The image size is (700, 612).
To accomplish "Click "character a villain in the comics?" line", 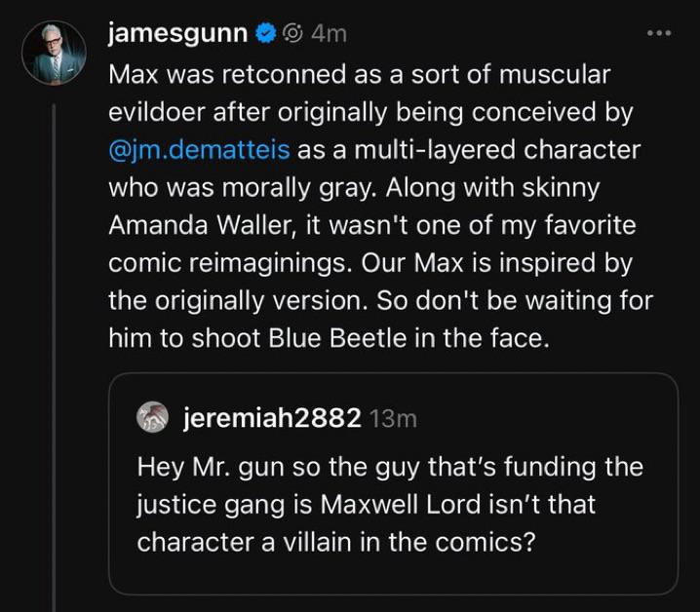I will click(336, 543).
